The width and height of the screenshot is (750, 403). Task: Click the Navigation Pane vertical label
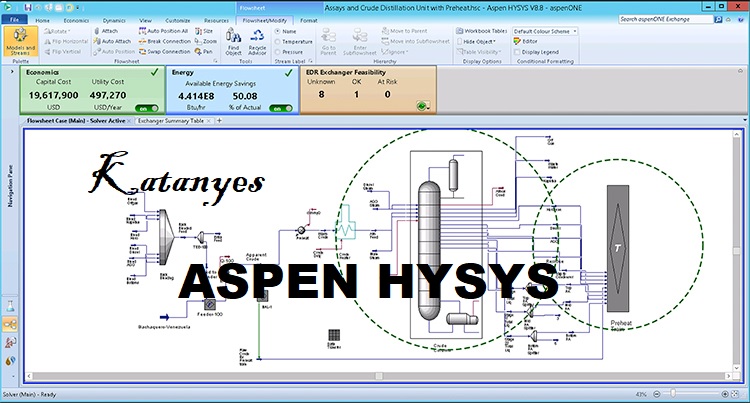click(x=10, y=186)
